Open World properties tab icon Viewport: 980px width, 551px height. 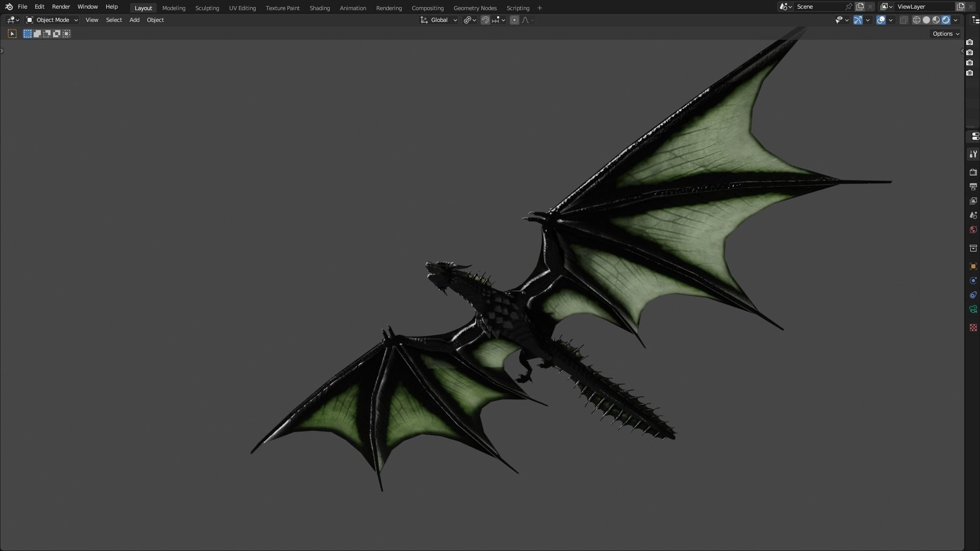973,230
